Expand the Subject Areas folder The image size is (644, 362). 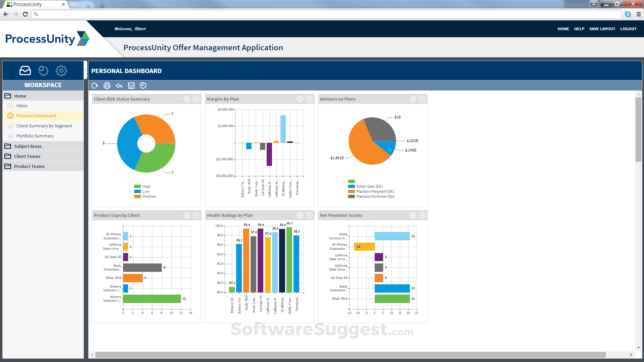(x=27, y=146)
